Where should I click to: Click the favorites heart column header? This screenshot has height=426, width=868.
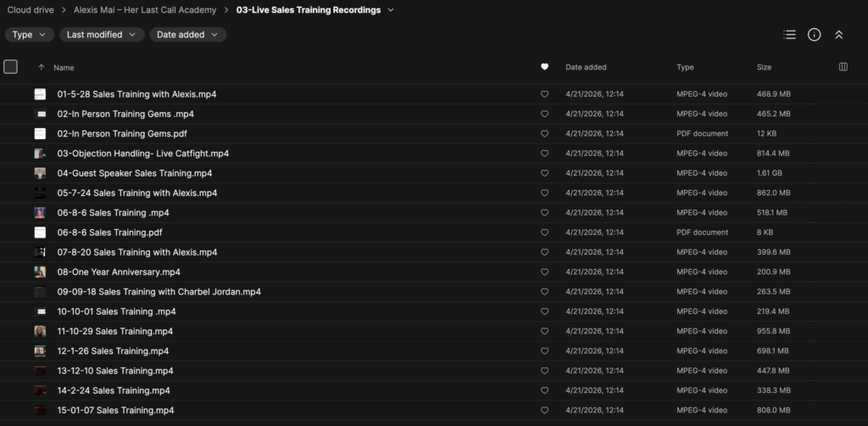[544, 67]
